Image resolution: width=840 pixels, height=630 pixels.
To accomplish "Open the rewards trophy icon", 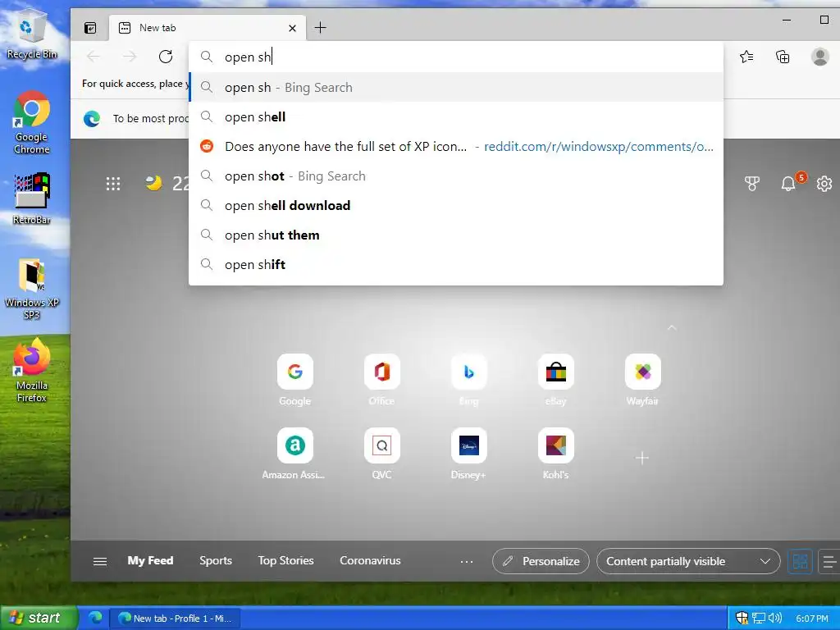I will 752,184.
